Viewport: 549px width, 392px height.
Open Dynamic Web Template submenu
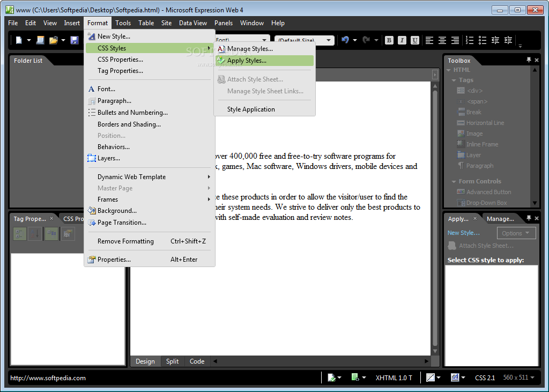click(x=150, y=177)
